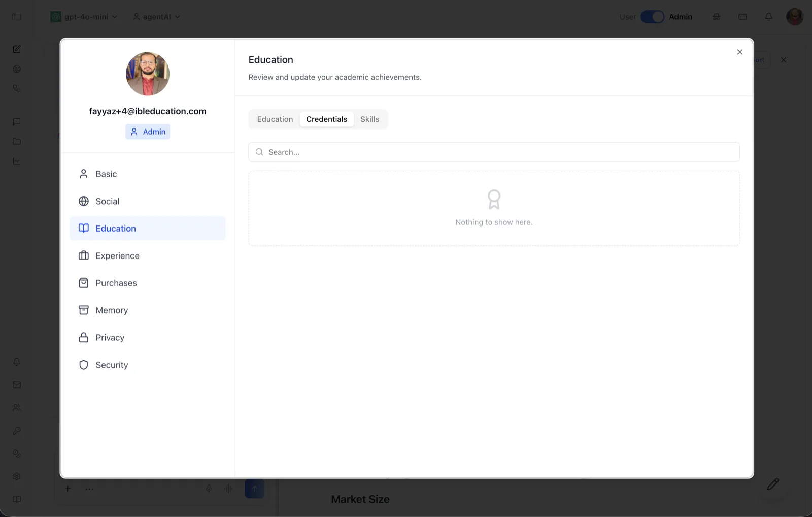The width and height of the screenshot is (812, 517).
Task: Click the bell icon in left sidebar
Action: tap(17, 362)
